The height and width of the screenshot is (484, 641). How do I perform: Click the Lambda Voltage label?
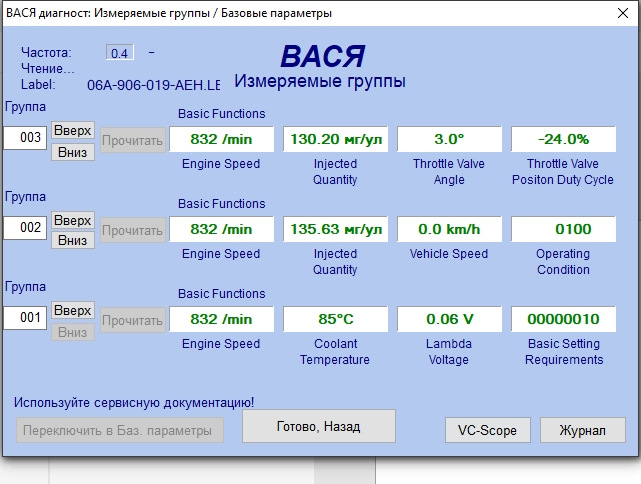click(x=449, y=352)
